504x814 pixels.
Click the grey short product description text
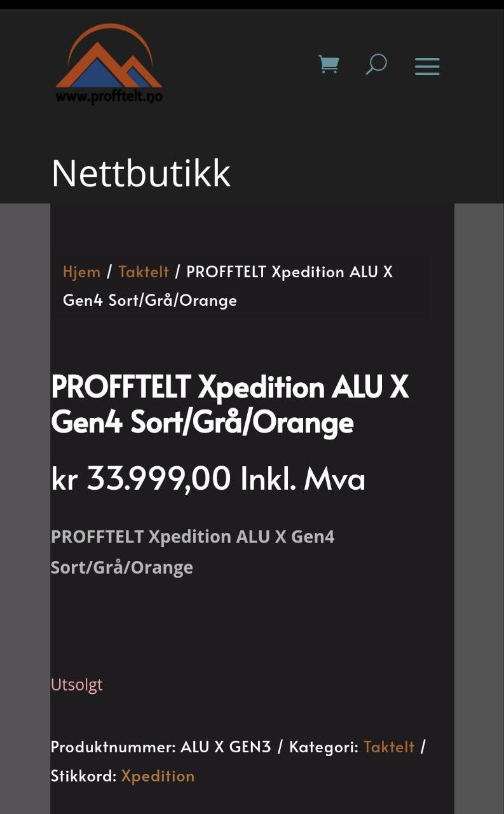193,551
